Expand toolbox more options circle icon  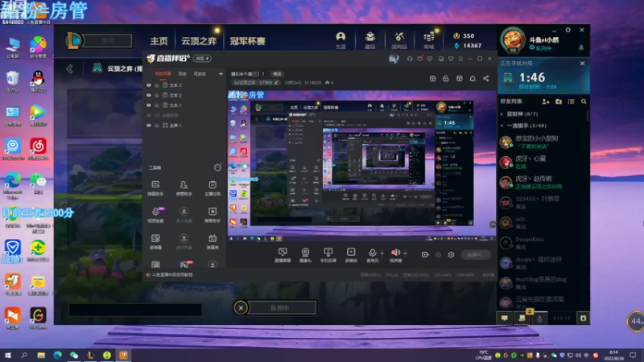pyautogui.click(x=217, y=167)
